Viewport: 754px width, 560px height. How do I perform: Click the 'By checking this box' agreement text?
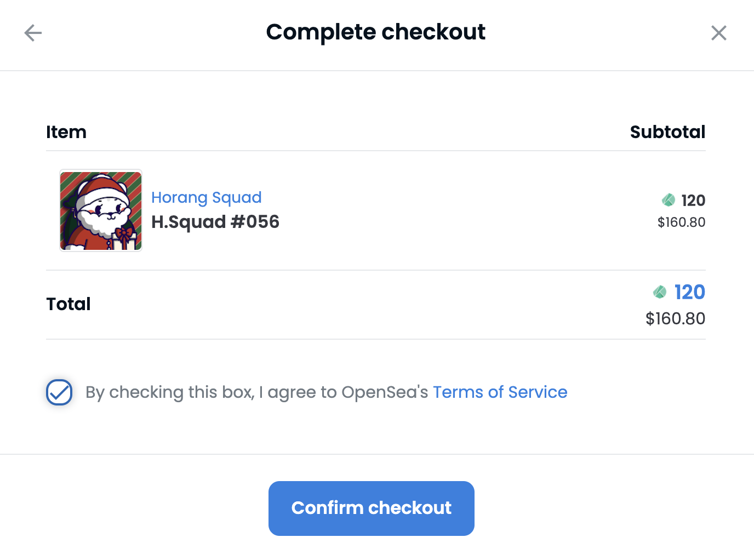click(256, 392)
